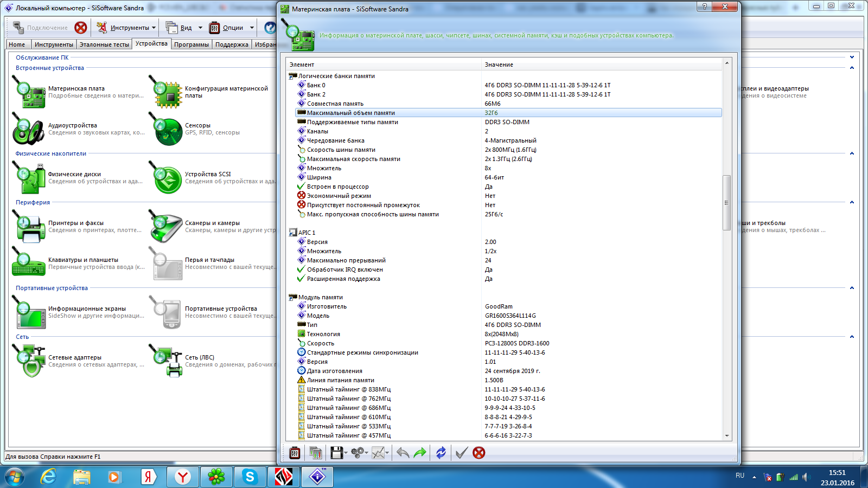Click the red disconnect icon next to Подключение
The image size is (868, 488).
tap(81, 28)
